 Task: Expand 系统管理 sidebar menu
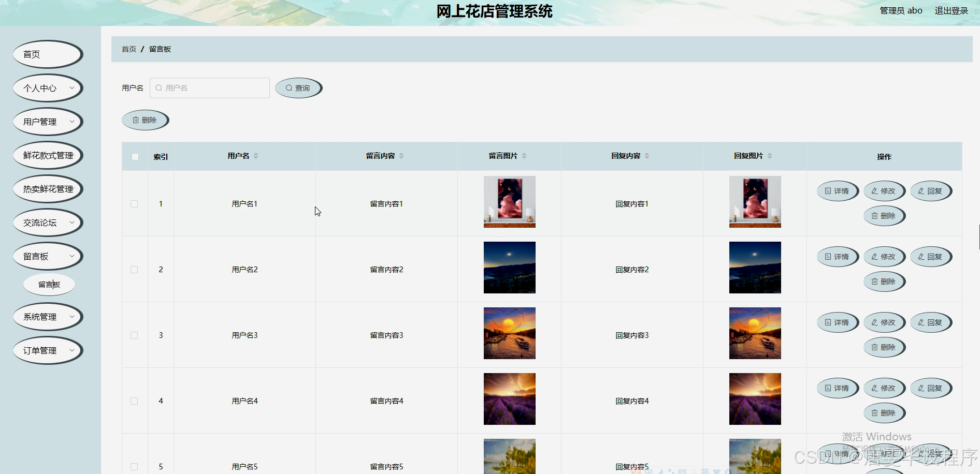click(48, 317)
